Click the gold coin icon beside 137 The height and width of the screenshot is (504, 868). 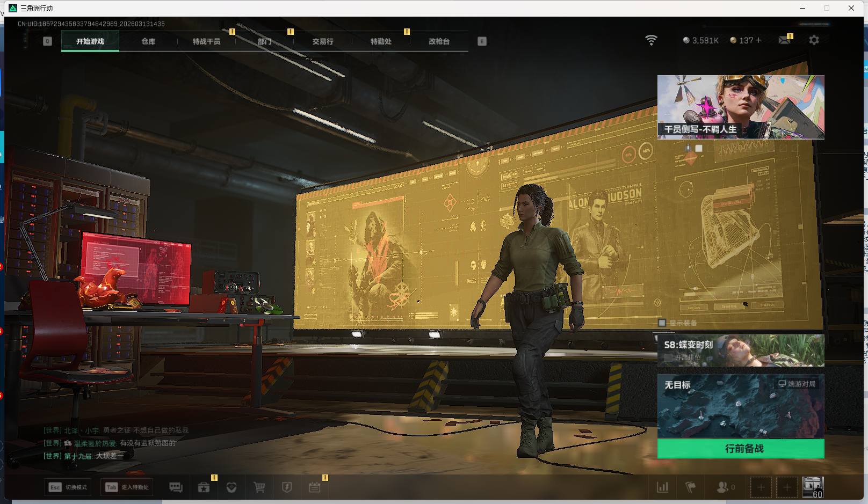(x=733, y=40)
